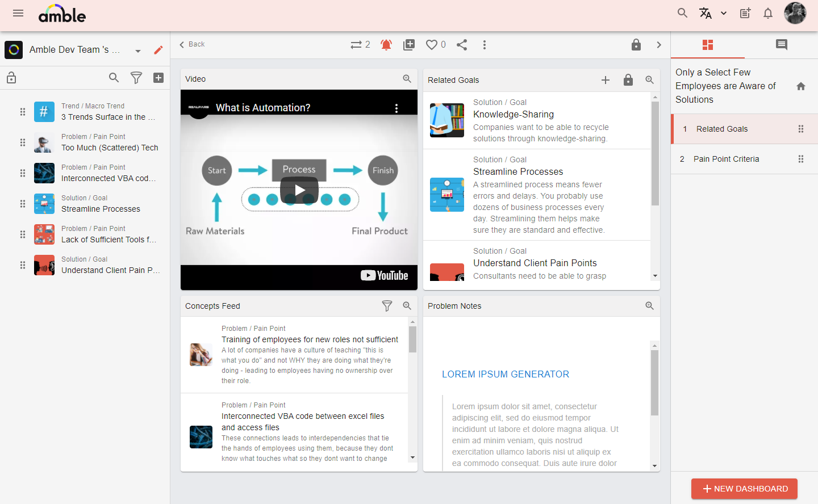Image resolution: width=818 pixels, height=504 pixels.
Task: Open the three-dot more options menu
Action: [x=485, y=45]
